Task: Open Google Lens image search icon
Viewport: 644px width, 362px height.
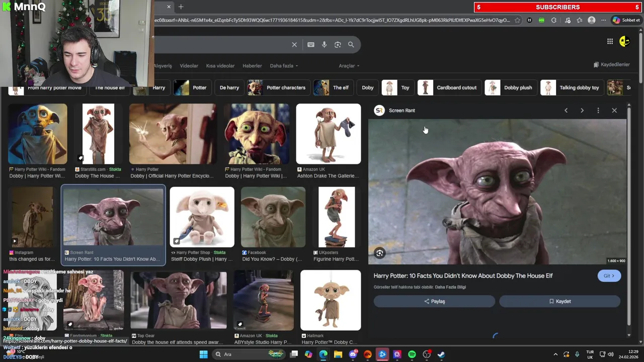Action: [338, 45]
